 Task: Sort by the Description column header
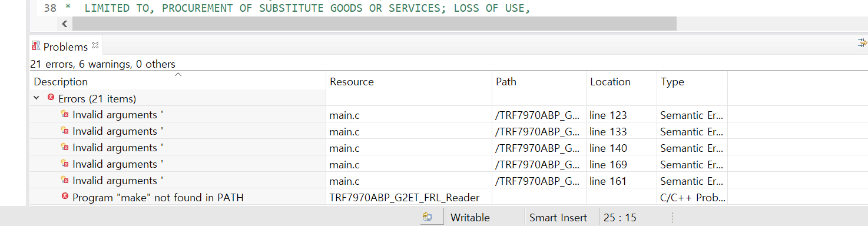point(178,81)
